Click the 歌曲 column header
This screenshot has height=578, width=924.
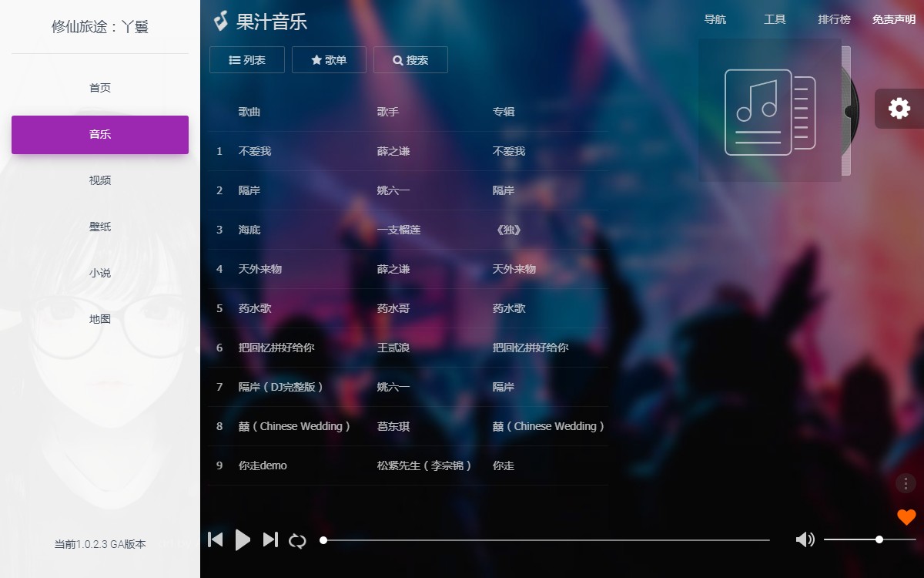pos(249,112)
